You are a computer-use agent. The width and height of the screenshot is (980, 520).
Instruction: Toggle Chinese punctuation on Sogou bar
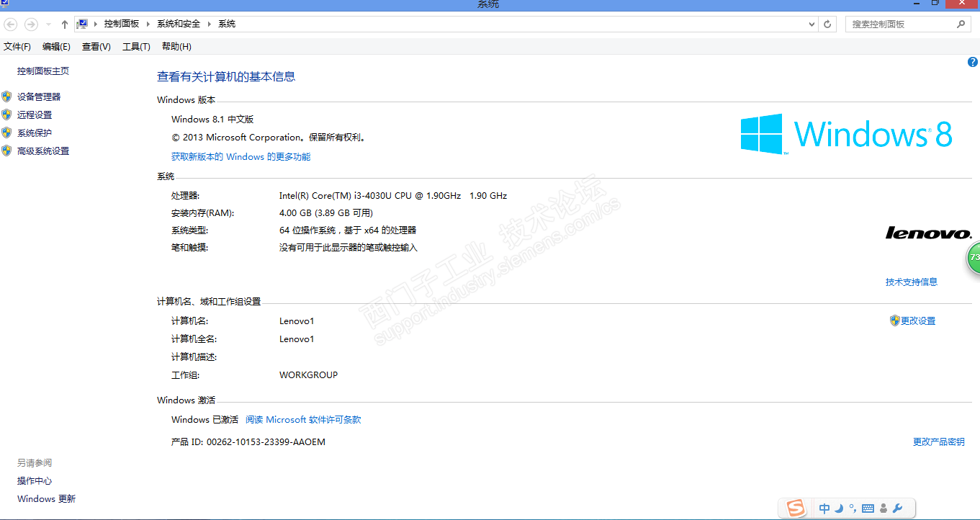coord(853,508)
